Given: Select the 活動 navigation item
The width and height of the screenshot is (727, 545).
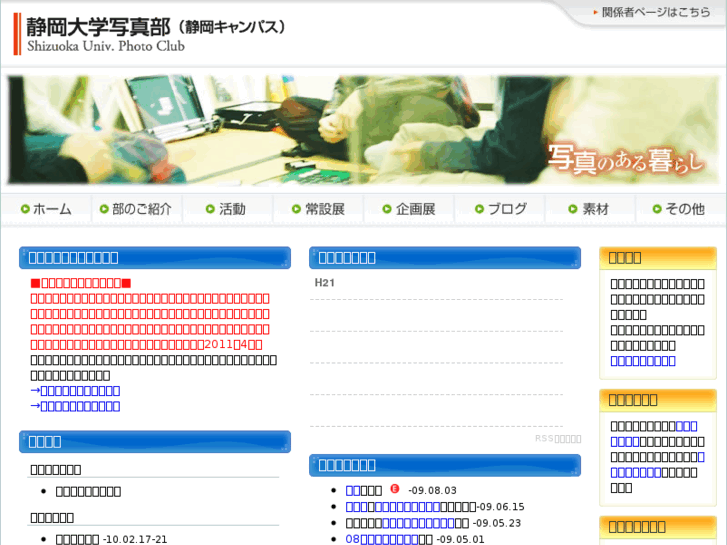Looking at the screenshot, I should point(227,209).
